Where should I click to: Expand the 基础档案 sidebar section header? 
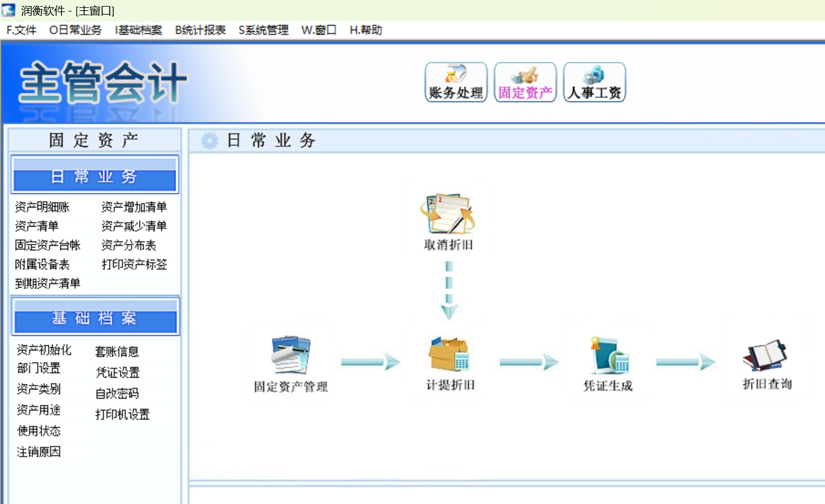click(x=95, y=316)
